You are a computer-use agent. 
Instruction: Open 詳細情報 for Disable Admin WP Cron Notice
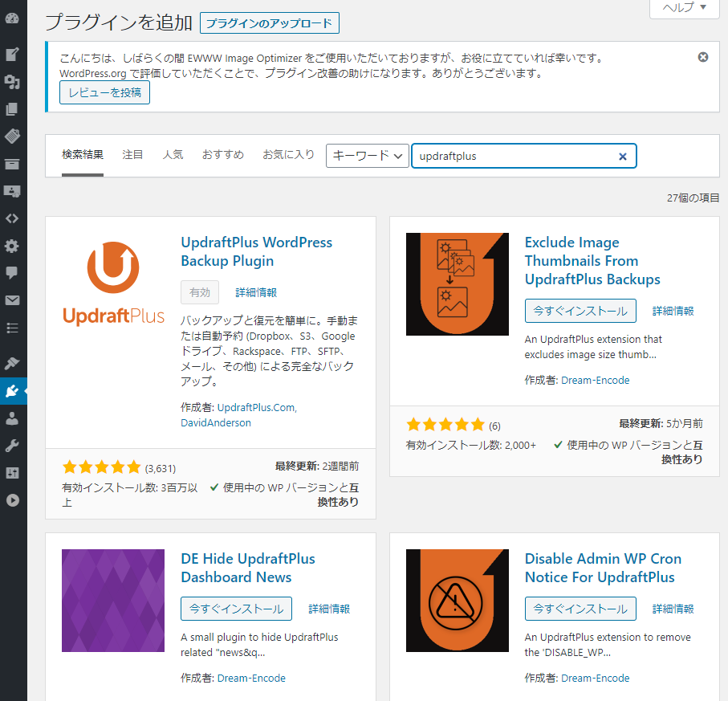tap(673, 609)
